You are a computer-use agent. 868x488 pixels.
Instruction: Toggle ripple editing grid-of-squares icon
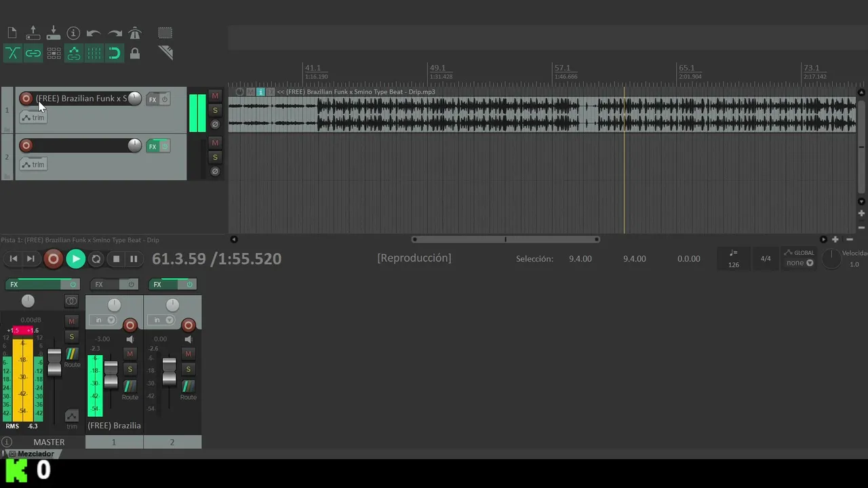pos(54,54)
